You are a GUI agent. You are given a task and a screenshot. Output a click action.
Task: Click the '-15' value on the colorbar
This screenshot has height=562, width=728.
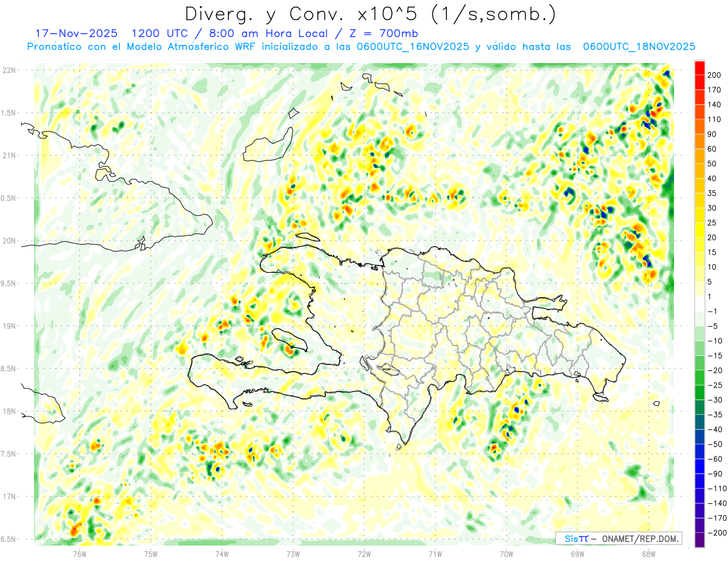[715, 356]
